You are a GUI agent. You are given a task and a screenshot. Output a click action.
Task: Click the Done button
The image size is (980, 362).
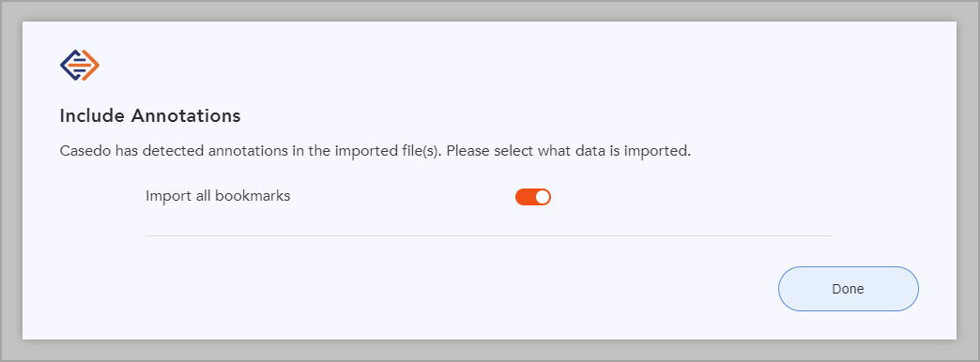pos(849,289)
